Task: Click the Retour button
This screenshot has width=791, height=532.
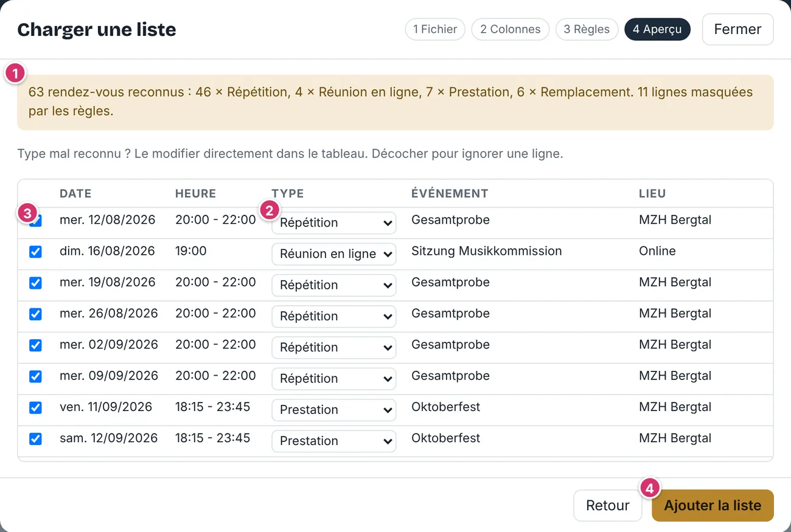Action: [x=608, y=506]
